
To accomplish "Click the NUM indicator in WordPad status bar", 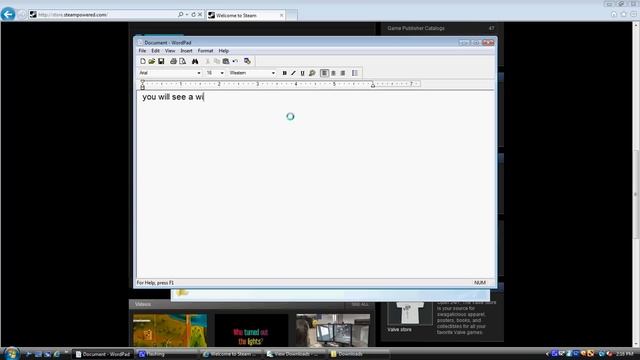I will [x=480, y=282].
